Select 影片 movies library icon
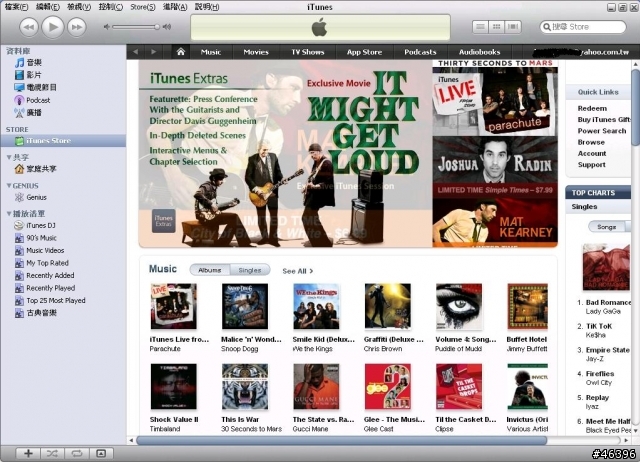640x462 pixels. click(x=19, y=75)
